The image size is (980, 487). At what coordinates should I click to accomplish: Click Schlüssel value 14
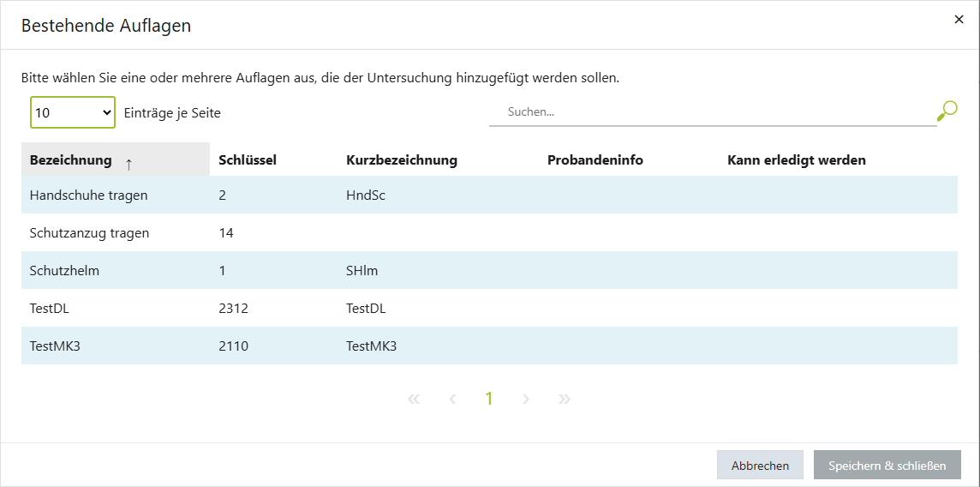coord(225,232)
